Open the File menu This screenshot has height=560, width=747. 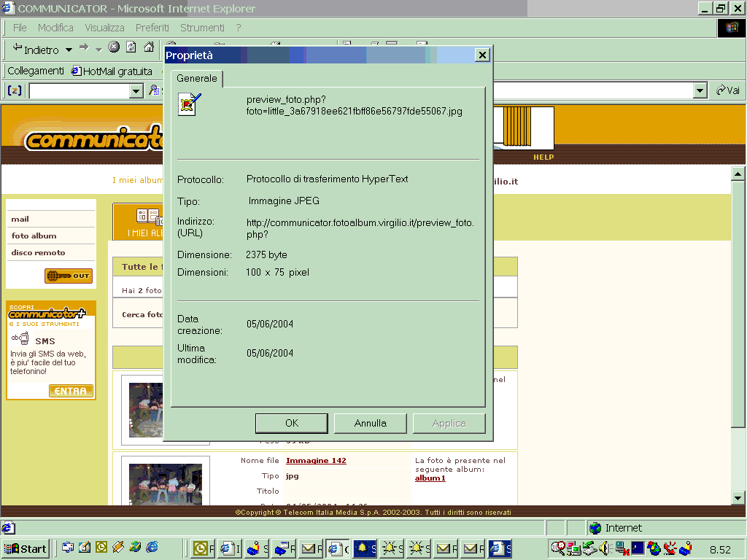pyautogui.click(x=20, y=28)
